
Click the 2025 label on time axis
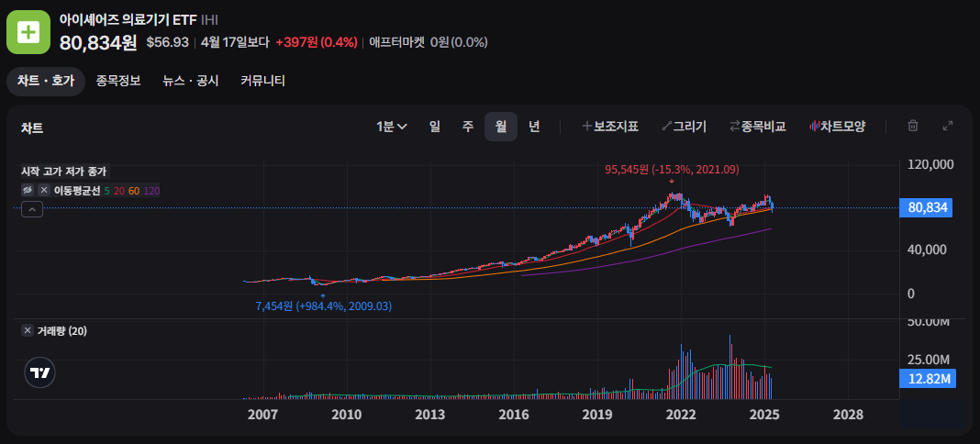[x=764, y=415]
